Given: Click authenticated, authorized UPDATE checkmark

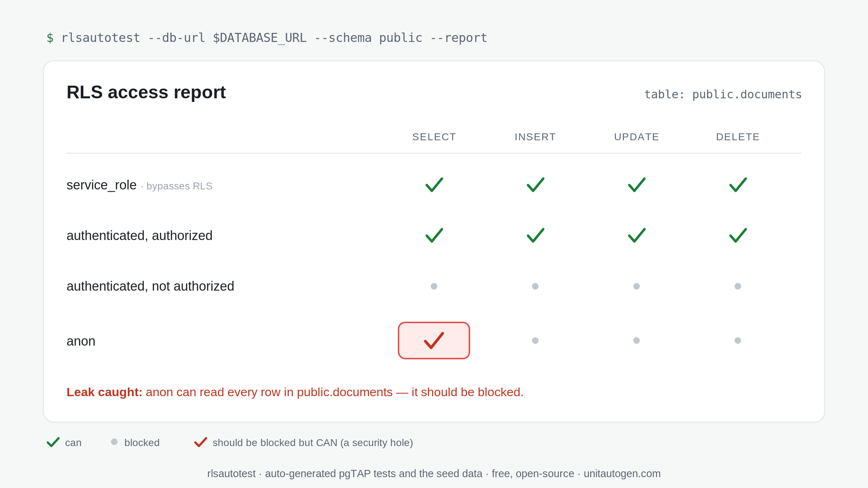Looking at the screenshot, I should click(637, 235).
